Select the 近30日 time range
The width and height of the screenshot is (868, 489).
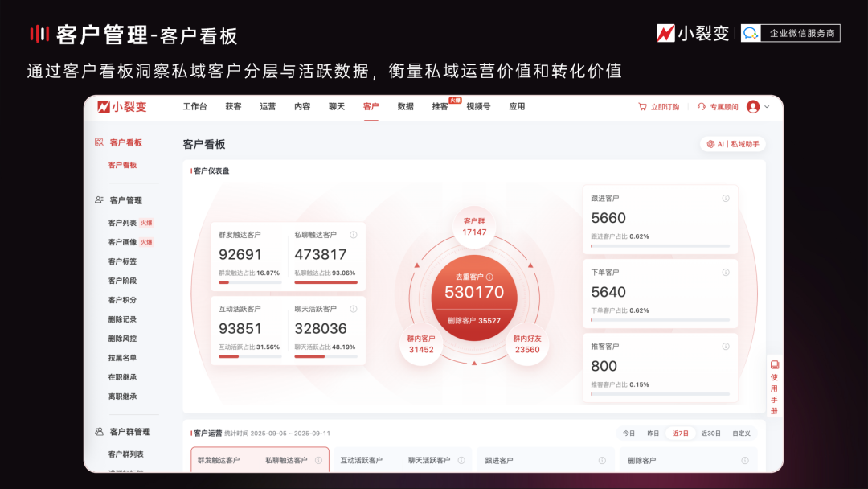(x=710, y=432)
